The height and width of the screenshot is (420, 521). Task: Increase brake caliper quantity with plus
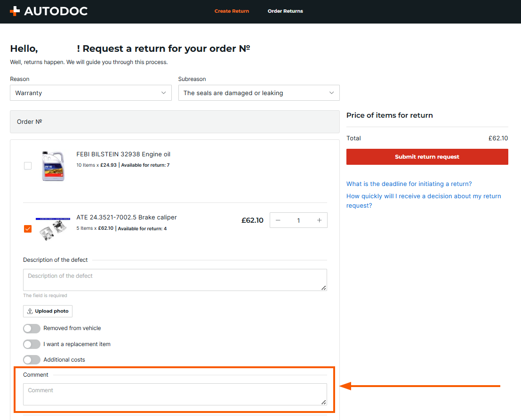[x=319, y=220]
